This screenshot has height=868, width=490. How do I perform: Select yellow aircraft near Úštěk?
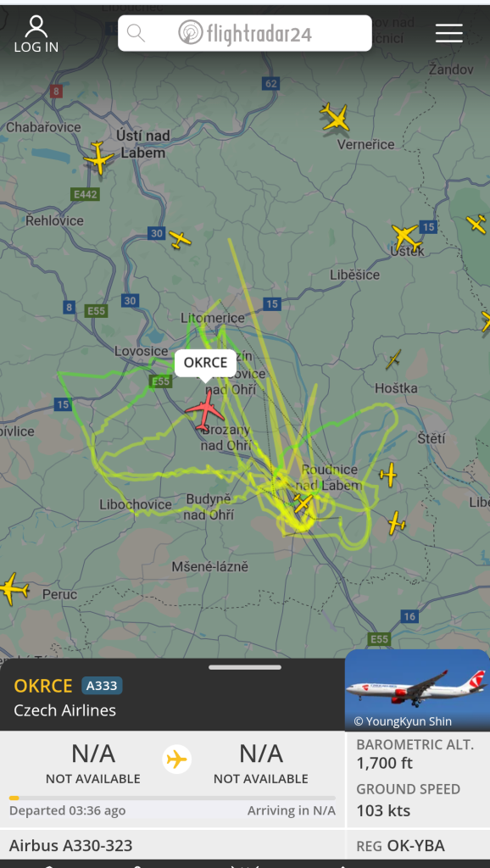(406, 237)
